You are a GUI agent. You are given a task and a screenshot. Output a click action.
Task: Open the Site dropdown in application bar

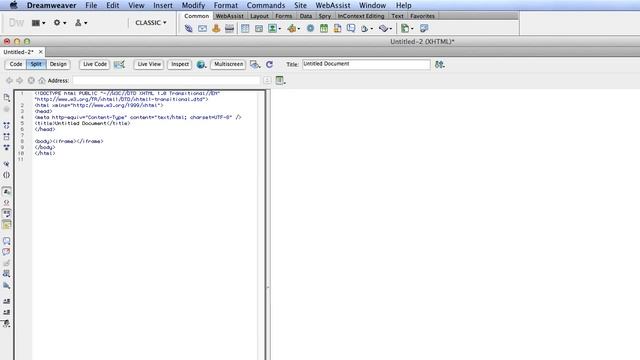(x=80, y=23)
